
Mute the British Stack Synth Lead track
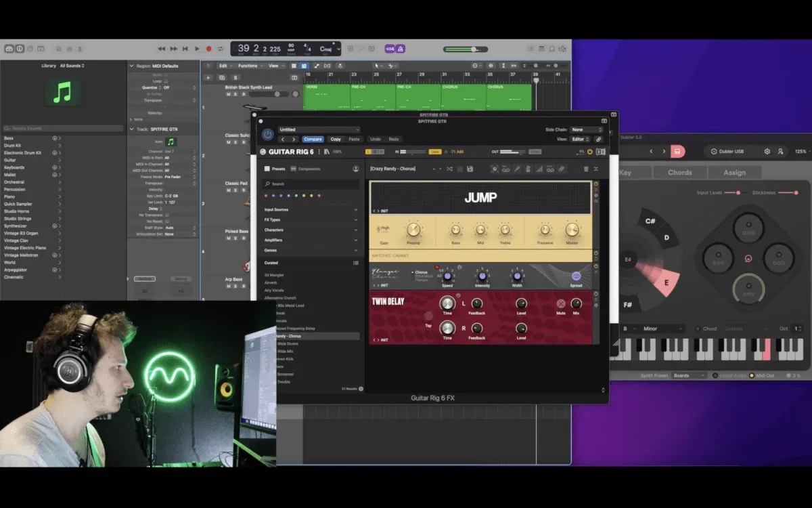point(228,94)
